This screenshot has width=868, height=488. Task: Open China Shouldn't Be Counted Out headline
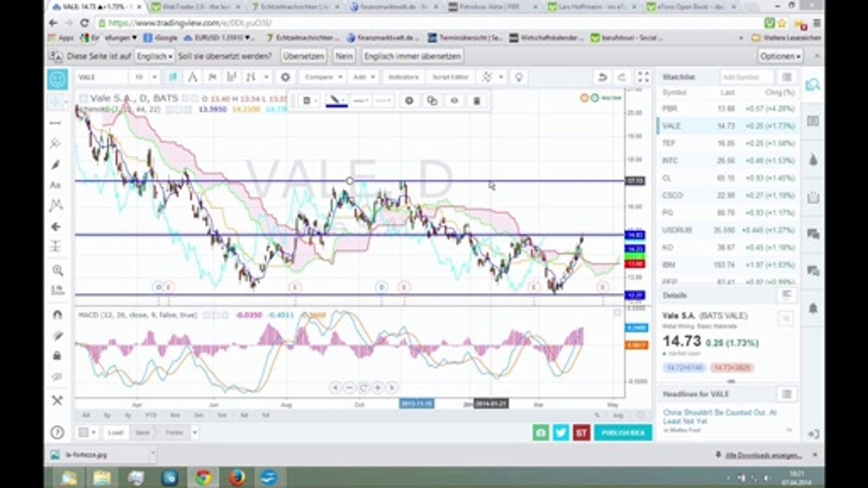[x=719, y=416]
